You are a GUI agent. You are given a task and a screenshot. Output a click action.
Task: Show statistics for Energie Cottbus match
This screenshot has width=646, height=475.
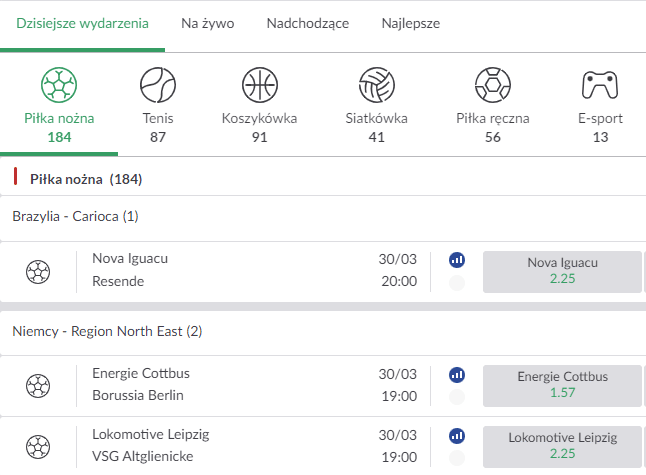(x=457, y=375)
